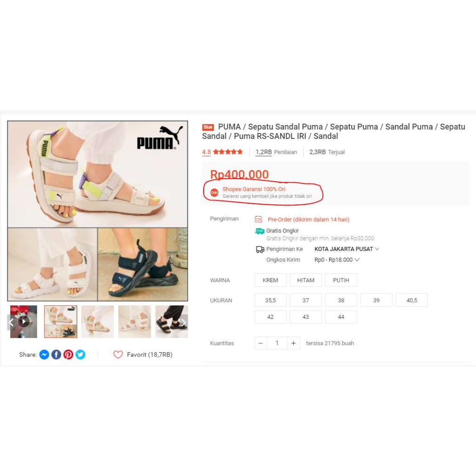Image resolution: width=476 pixels, height=476 pixels.
Task: Share product on Pinterest
Action: (68, 355)
